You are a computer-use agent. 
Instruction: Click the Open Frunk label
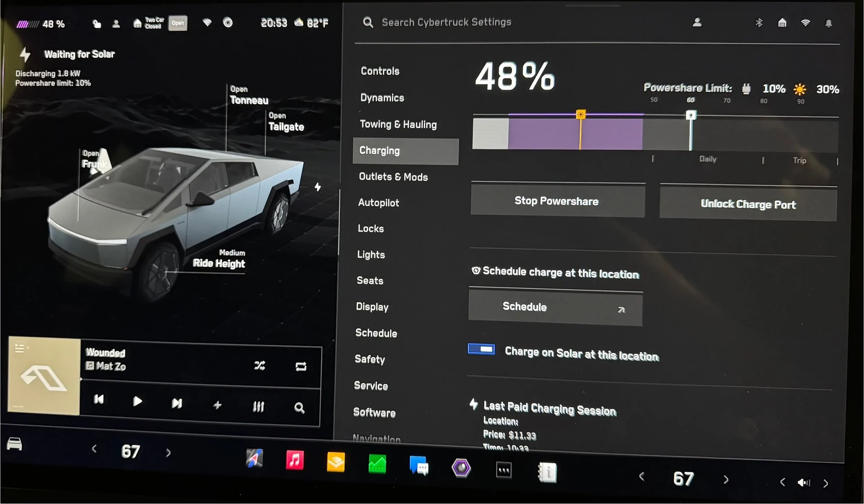(x=95, y=159)
